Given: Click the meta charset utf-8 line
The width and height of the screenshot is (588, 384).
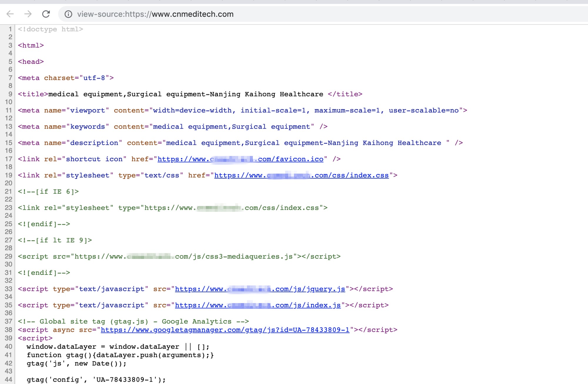Looking at the screenshot, I should click(66, 78).
